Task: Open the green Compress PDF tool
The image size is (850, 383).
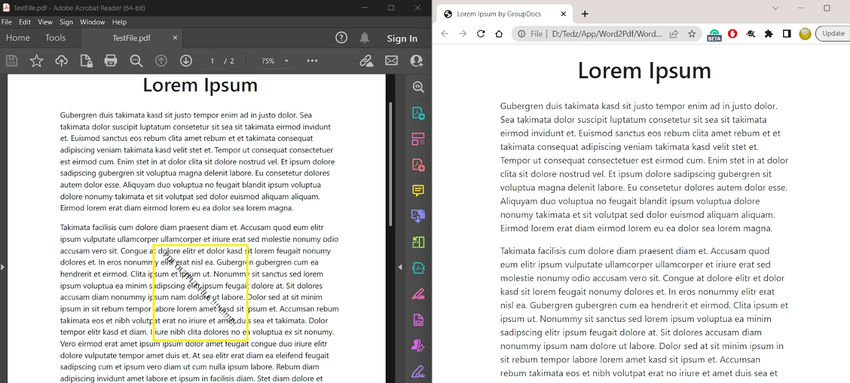Action: 418,242
